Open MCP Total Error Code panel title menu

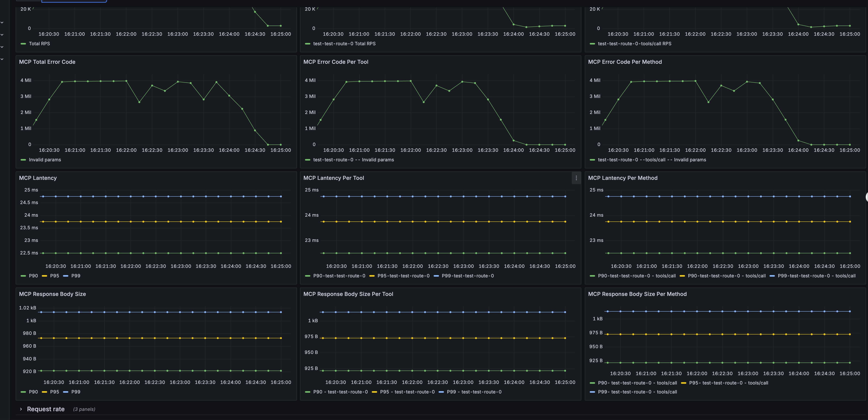(47, 62)
